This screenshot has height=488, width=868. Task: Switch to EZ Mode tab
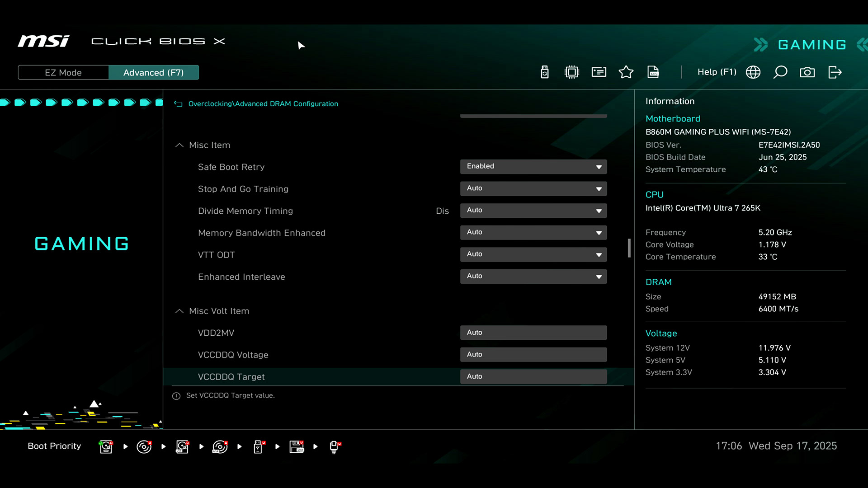coord(63,73)
